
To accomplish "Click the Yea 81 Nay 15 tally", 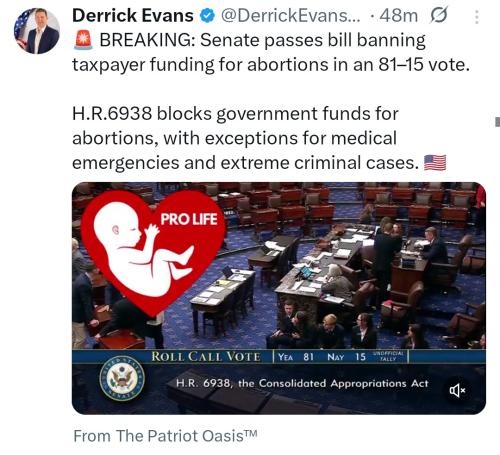I will click(322, 357).
